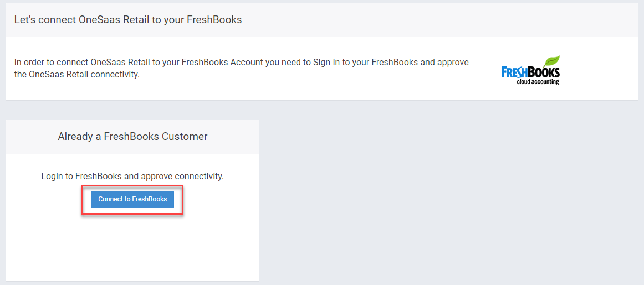Click the word FreshBooks in the top heading
This screenshot has height=285, width=644.
(214, 20)
